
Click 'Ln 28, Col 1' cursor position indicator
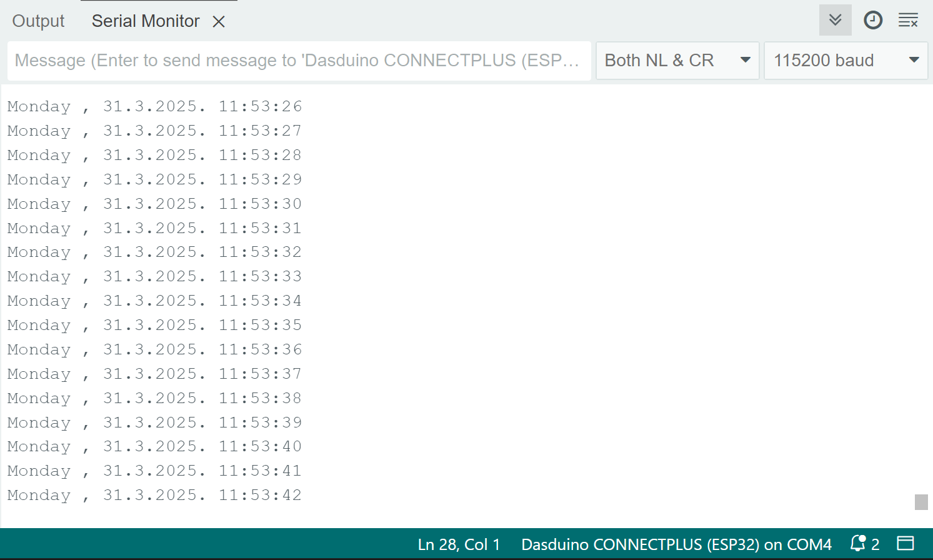pyautogui.click(x=459, y=544)
